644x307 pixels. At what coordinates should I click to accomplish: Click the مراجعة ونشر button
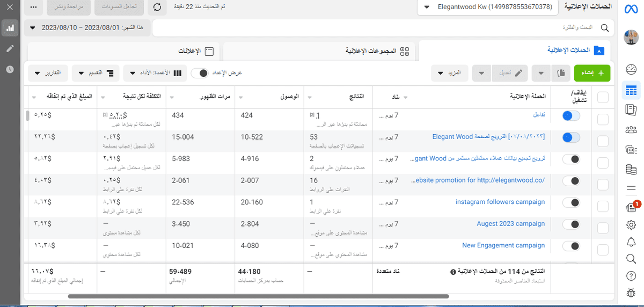(69, 8)
